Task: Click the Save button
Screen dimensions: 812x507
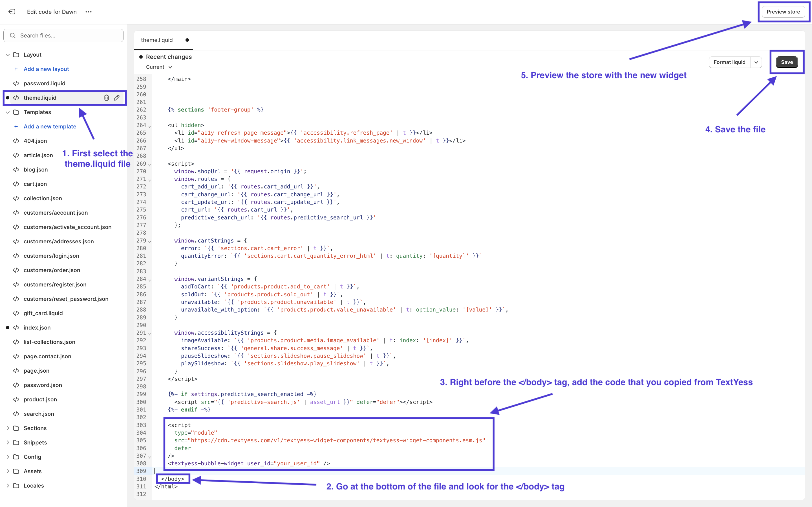Action: pyautogui.click(x=787, y=62)
